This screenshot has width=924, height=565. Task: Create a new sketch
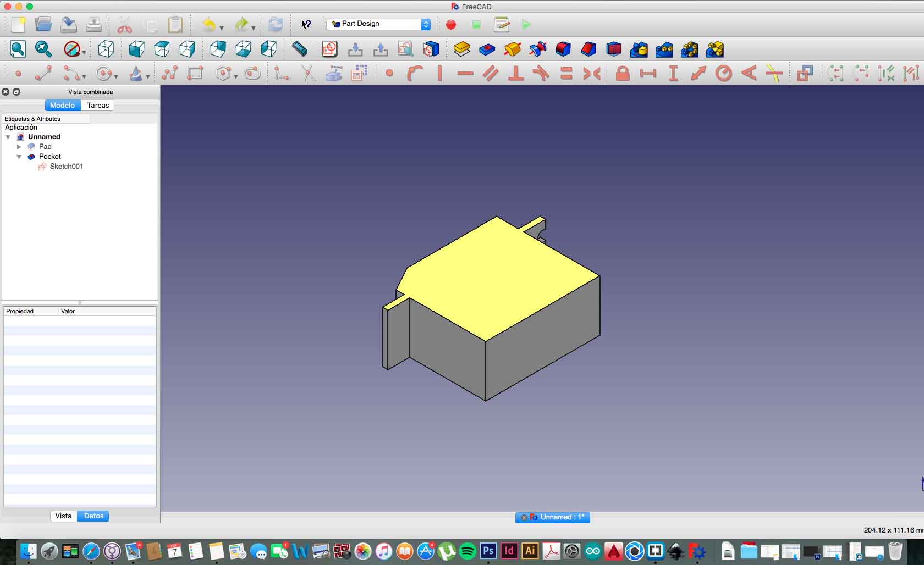(x=329, y=49)
